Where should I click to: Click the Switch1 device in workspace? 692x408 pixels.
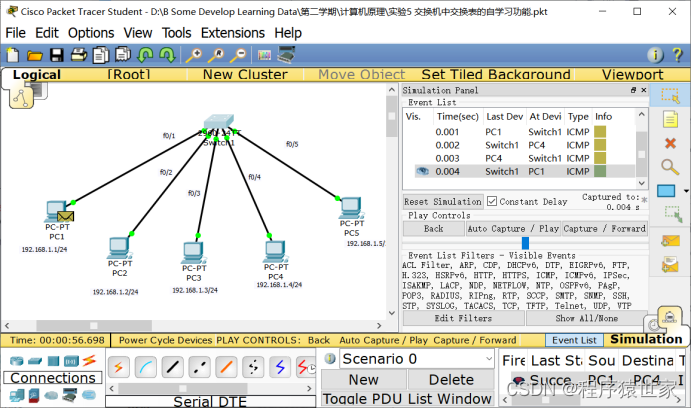click(x=219, y=123)
